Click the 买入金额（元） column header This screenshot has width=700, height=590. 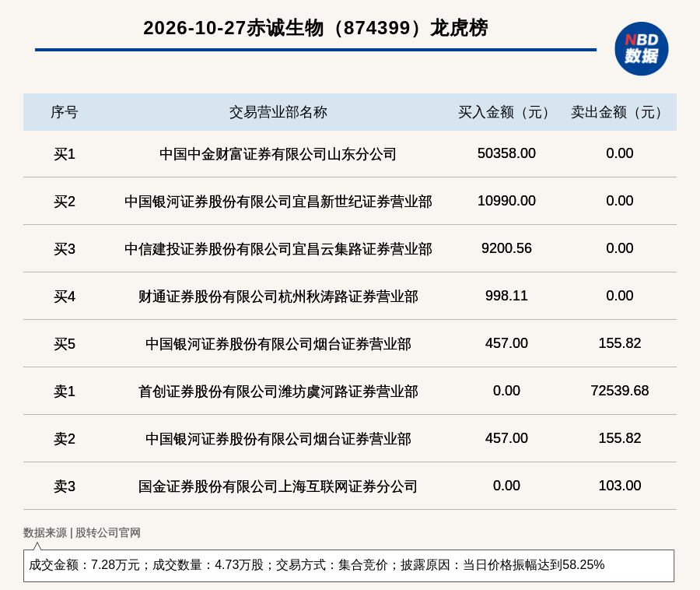coord(506,112)
